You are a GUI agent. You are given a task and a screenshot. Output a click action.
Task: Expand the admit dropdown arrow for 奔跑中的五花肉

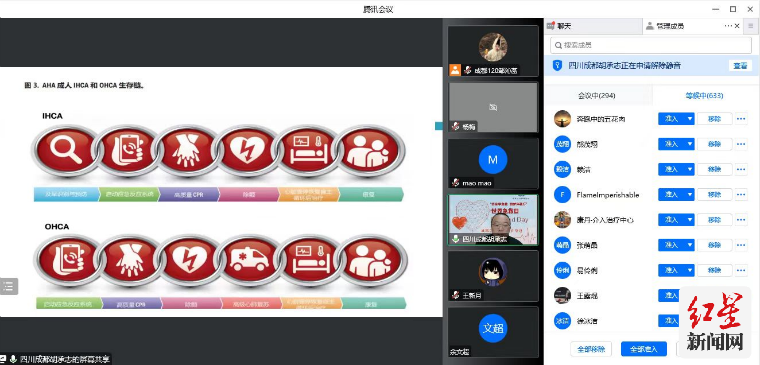tap(689, 119)
